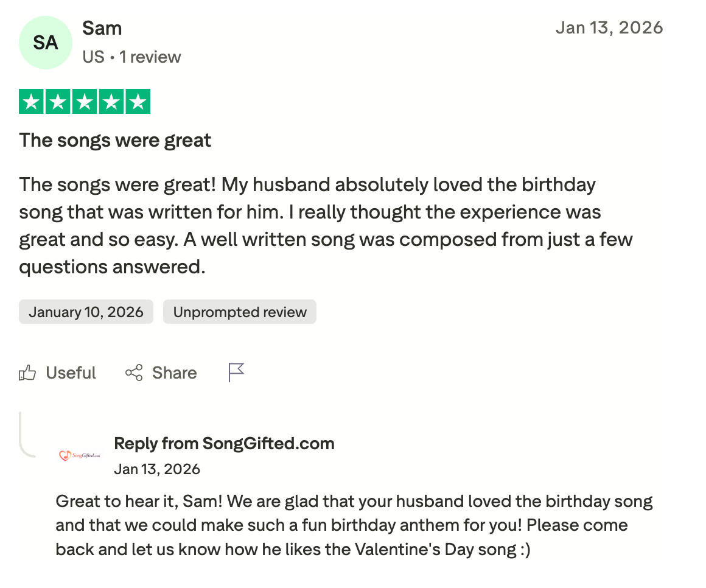
Task: Click the first green rating star
Action: pyautogui.click(x=32, y=102)
